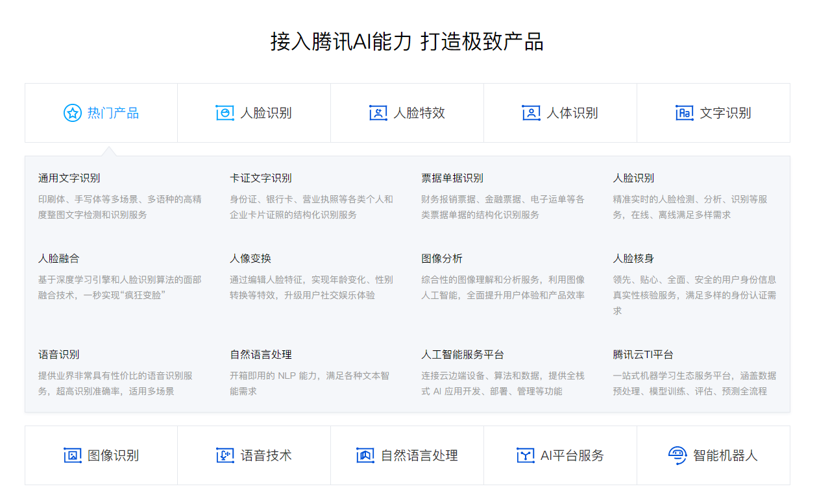The image size is (817, 504).
Task: Open the 人体识别 tab
Action: 561,113
